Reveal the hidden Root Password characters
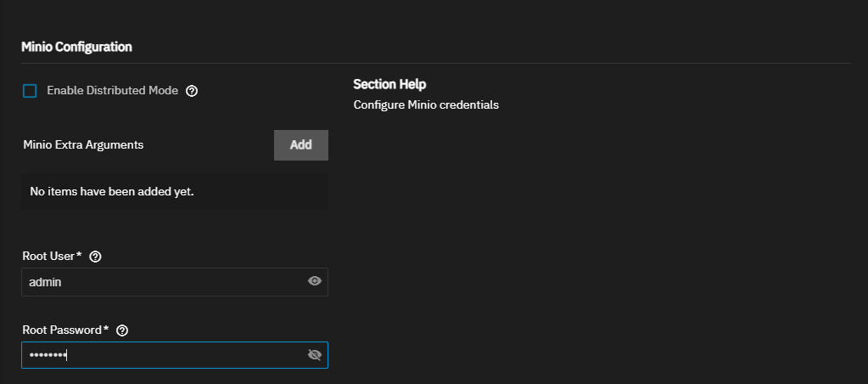The image size is (868, 384). [x=315, y=355]
